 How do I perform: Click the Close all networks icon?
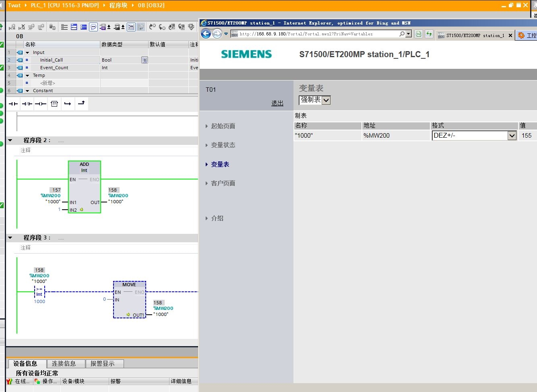[83, 27]
